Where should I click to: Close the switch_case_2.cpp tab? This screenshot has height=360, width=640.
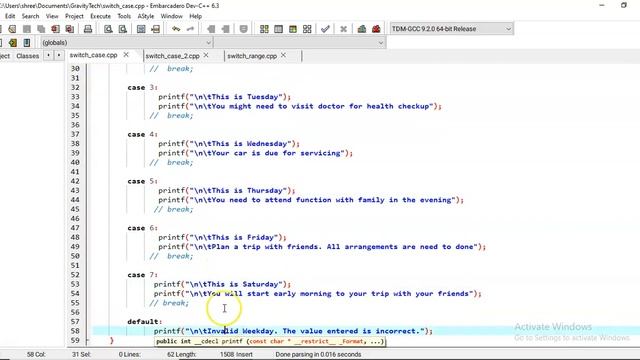(206, 55)
